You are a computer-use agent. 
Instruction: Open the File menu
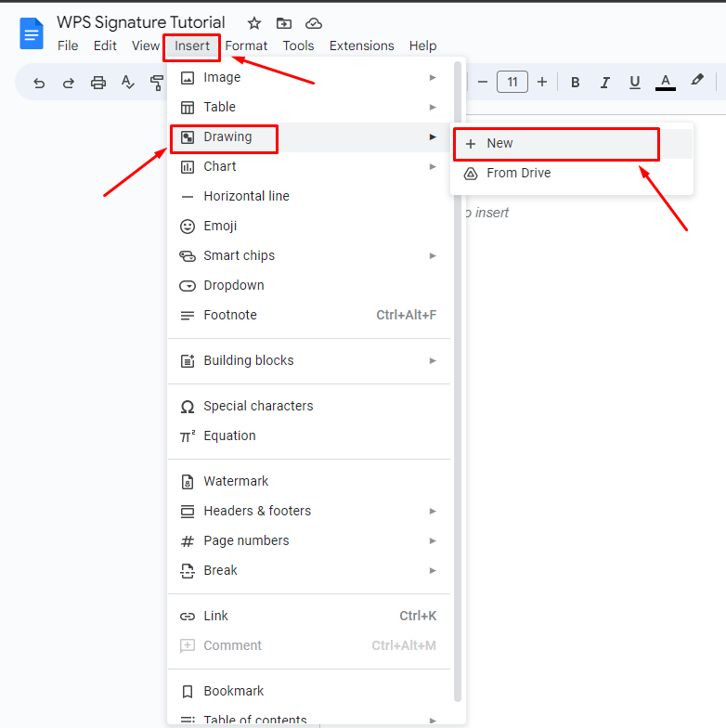(68, 46)
